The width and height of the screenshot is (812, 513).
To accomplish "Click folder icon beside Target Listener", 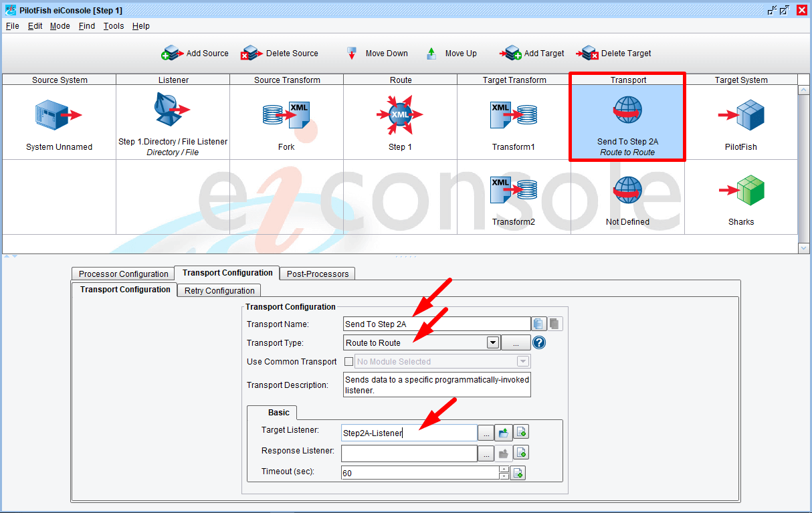I will coord(504,433).
